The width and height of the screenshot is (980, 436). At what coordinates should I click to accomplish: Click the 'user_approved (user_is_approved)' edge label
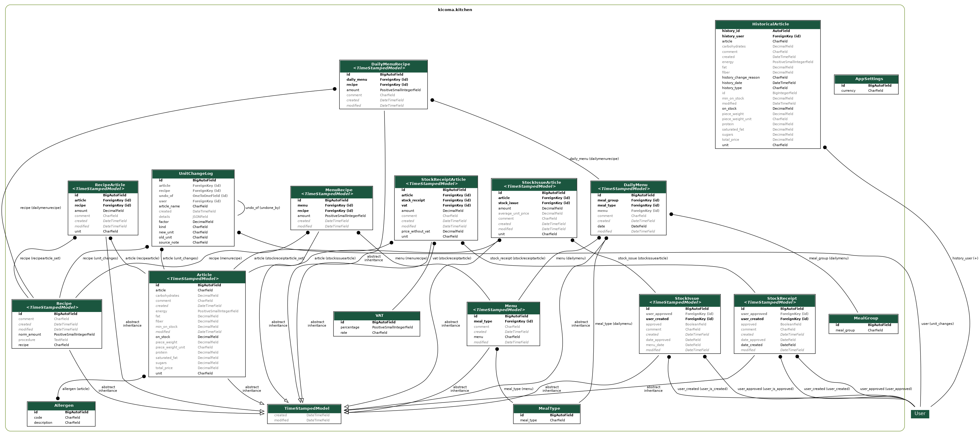click(x=765, y=389)
